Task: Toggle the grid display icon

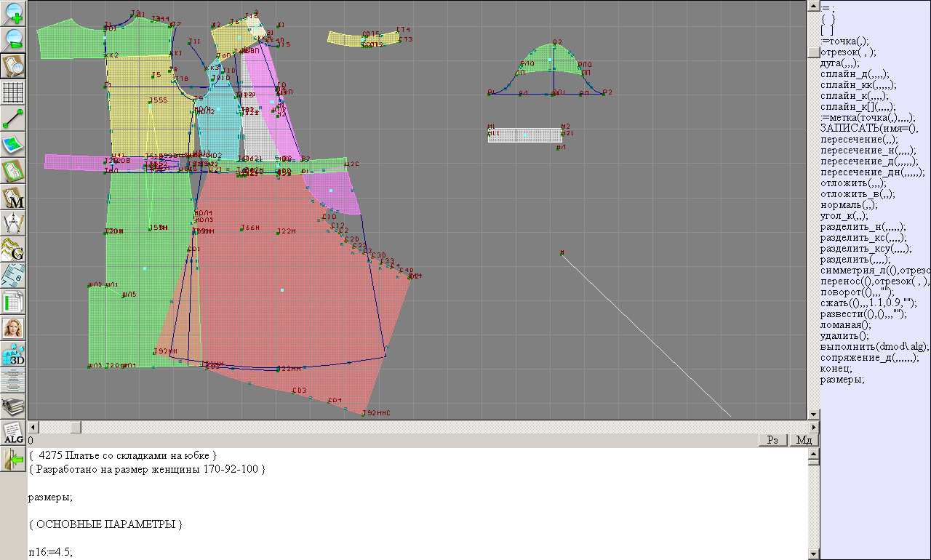Action: point(13,92)
